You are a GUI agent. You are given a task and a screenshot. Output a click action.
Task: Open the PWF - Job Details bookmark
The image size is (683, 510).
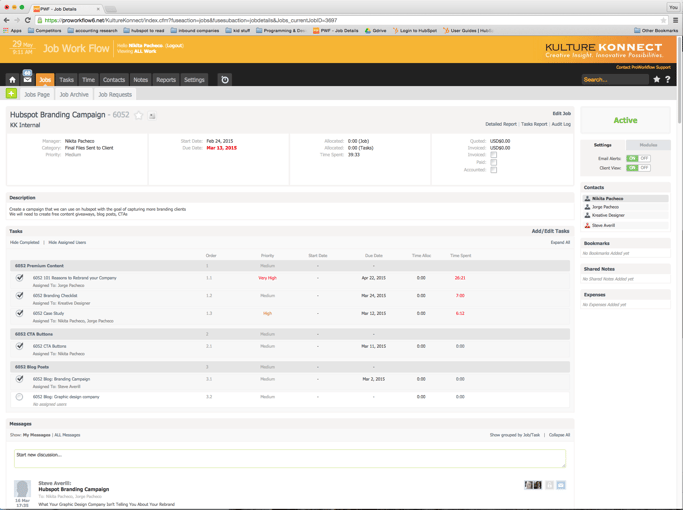[336, 30]
